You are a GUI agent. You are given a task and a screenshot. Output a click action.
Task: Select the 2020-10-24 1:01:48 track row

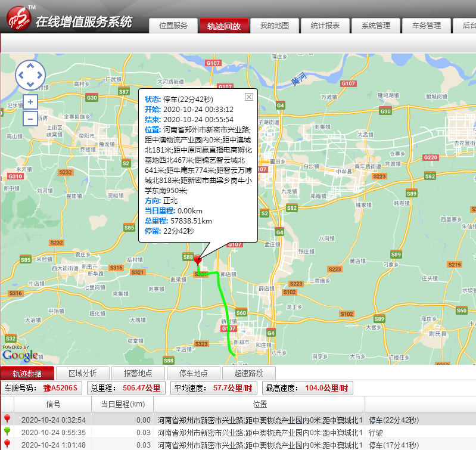point(179,445)
